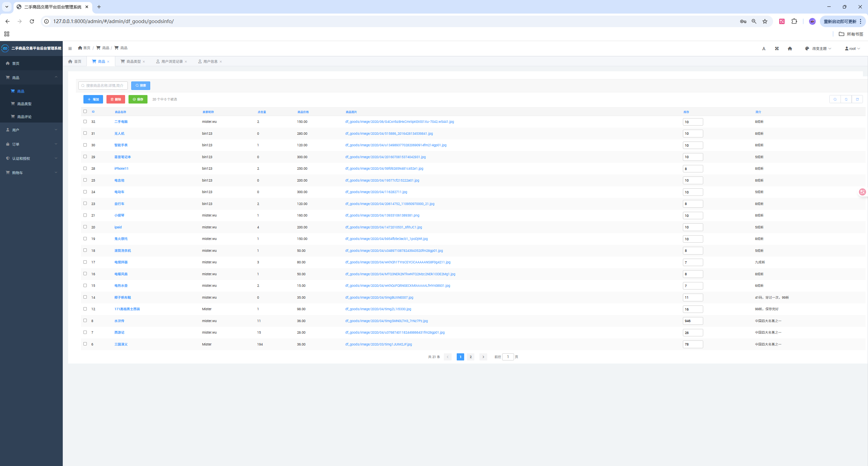
Task: Open the browser apps grid icon
Action: [x=7, y=34]
